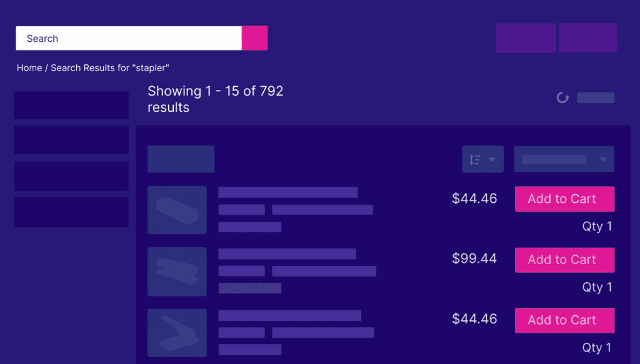Viewport: 640px width, 364px height.
Task: Click the refresh icon near results
Action: [562, 98]
